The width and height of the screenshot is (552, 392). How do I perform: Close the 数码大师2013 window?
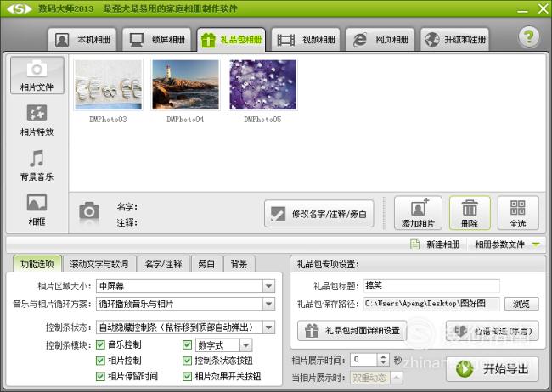pyautogui.click(x=543, y=8)
